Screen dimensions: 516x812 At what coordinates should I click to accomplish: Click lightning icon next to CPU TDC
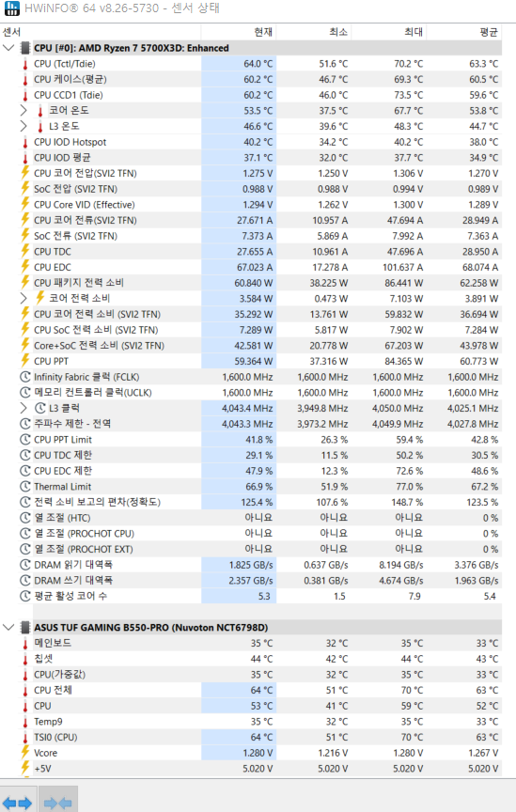[24, 251]
